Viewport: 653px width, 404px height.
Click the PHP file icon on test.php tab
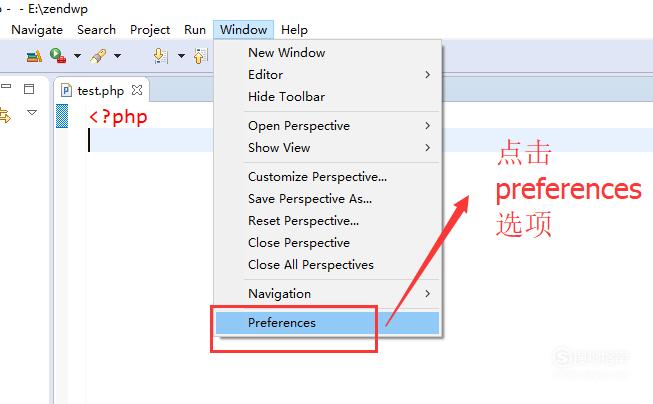tap(66, 90)
